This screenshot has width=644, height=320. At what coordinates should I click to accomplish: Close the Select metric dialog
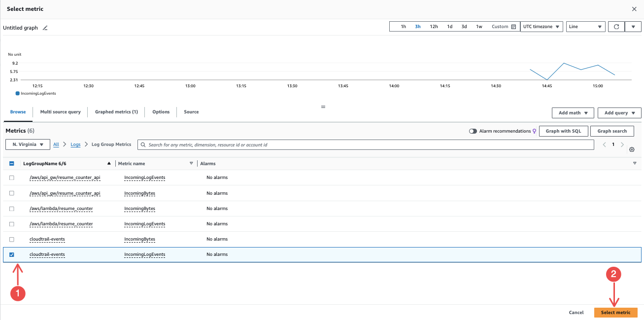click(x=635, y=8)
